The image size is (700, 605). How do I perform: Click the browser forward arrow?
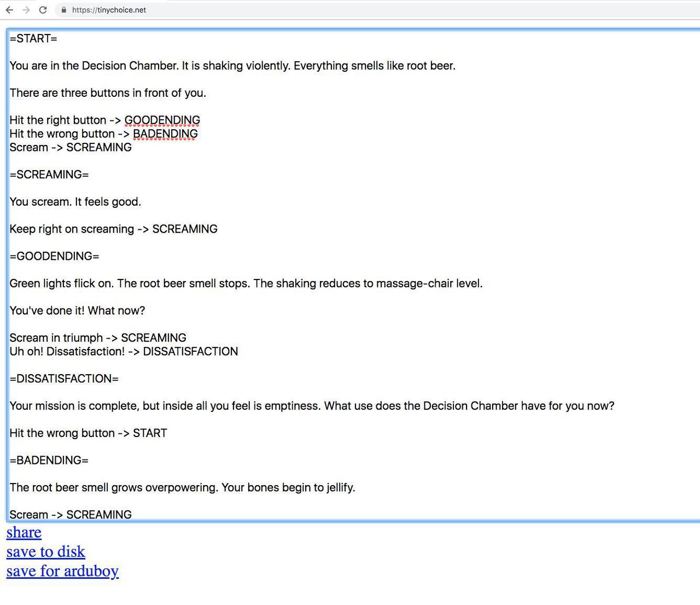click(26, 10)
